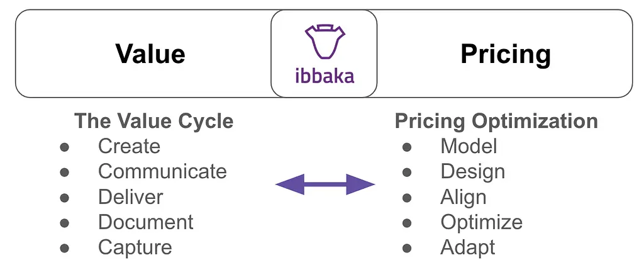Select the Value heading box
The height and width of the screenshot is (267, 644).
[150, 54]
